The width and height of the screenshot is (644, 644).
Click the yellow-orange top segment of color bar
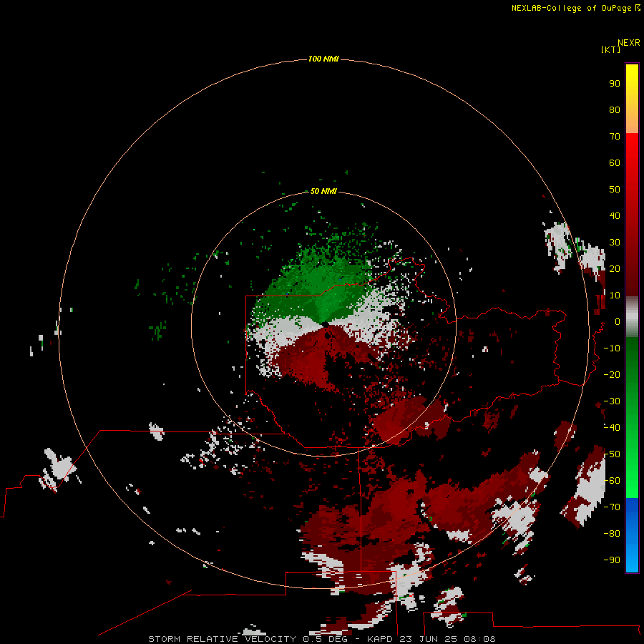pyautogui.click(x=632, y=99)
